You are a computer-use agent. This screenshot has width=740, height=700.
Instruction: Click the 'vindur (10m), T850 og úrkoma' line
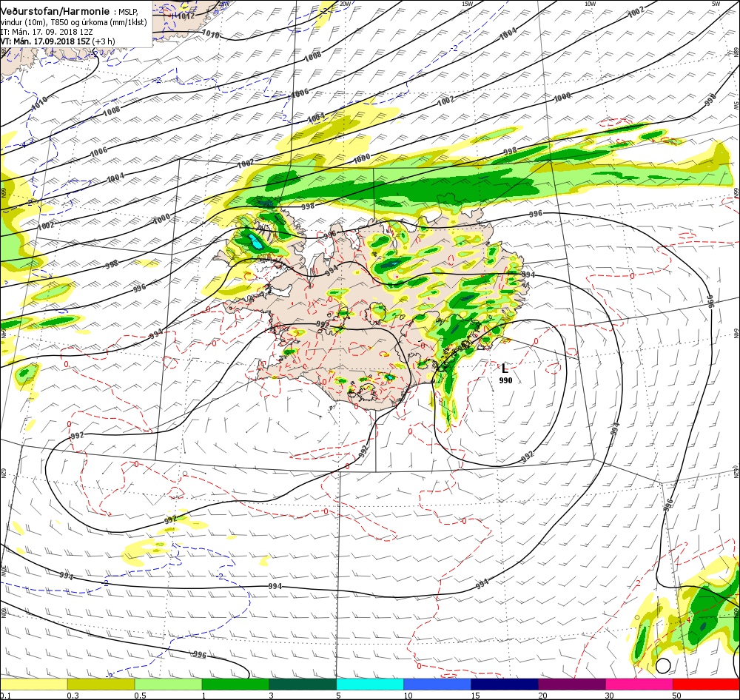(73, 22)
